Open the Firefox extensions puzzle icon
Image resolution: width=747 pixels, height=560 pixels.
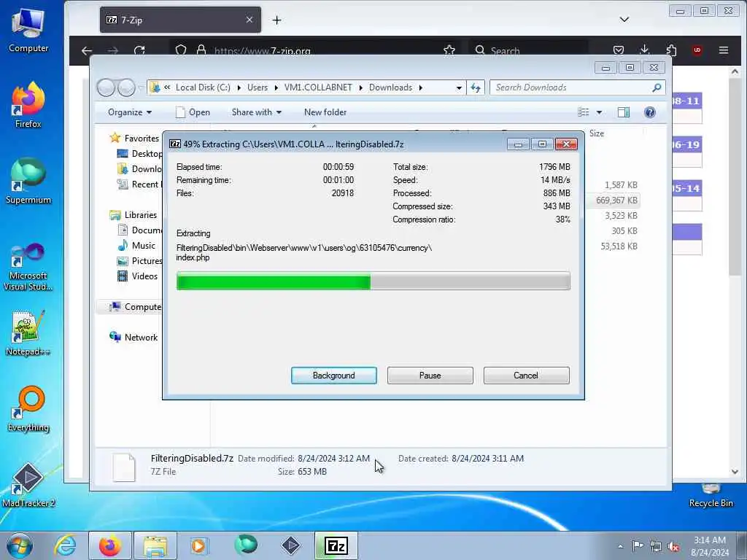pyautogui.click(x=671, y=50)
